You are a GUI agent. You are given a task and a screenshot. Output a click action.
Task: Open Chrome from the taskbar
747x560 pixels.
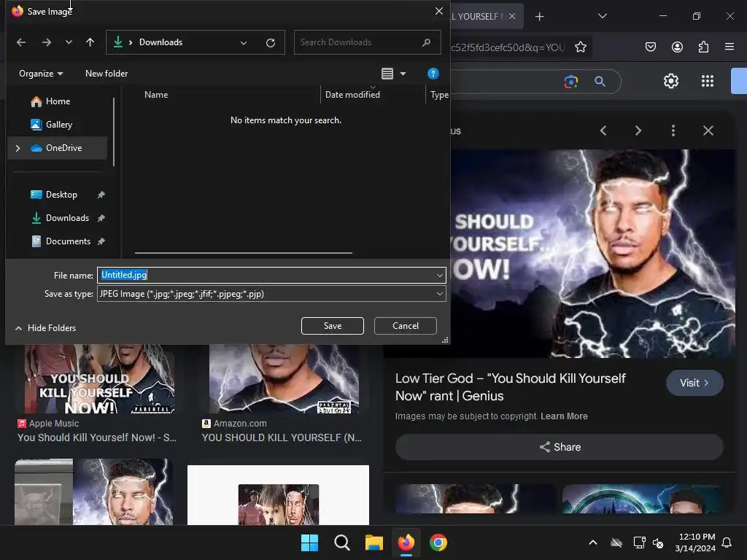point(438,542)
